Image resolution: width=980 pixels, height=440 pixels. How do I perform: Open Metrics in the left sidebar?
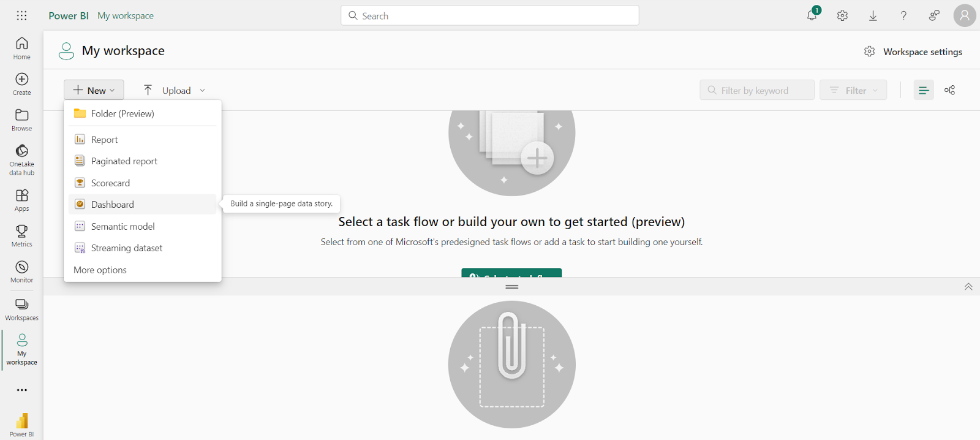click(x=21, y=235)
